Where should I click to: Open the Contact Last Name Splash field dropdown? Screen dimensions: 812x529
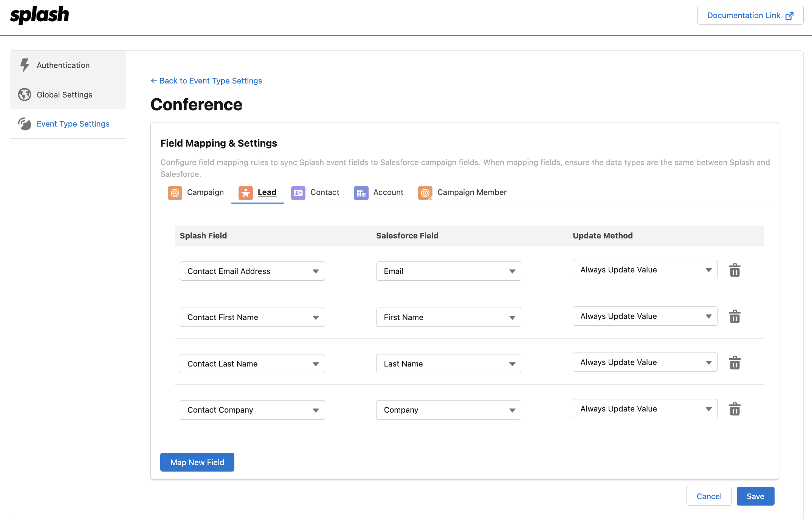(x=253, y=363)
